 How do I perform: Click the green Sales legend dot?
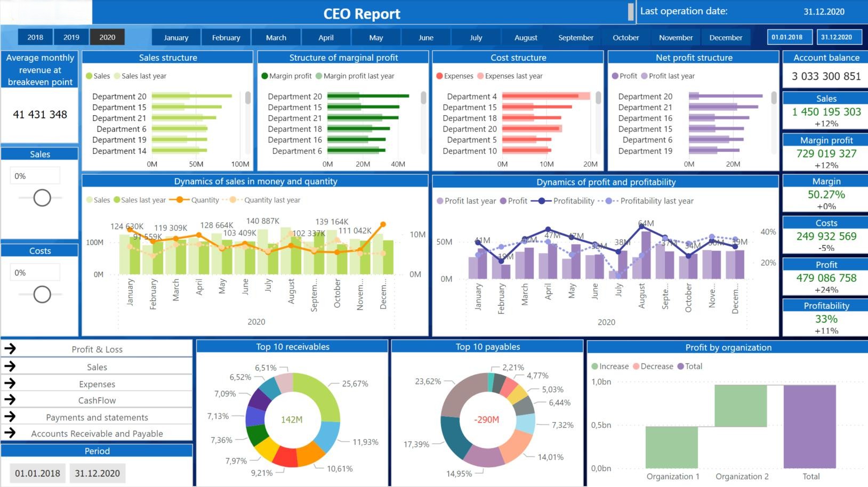[89, 76]
